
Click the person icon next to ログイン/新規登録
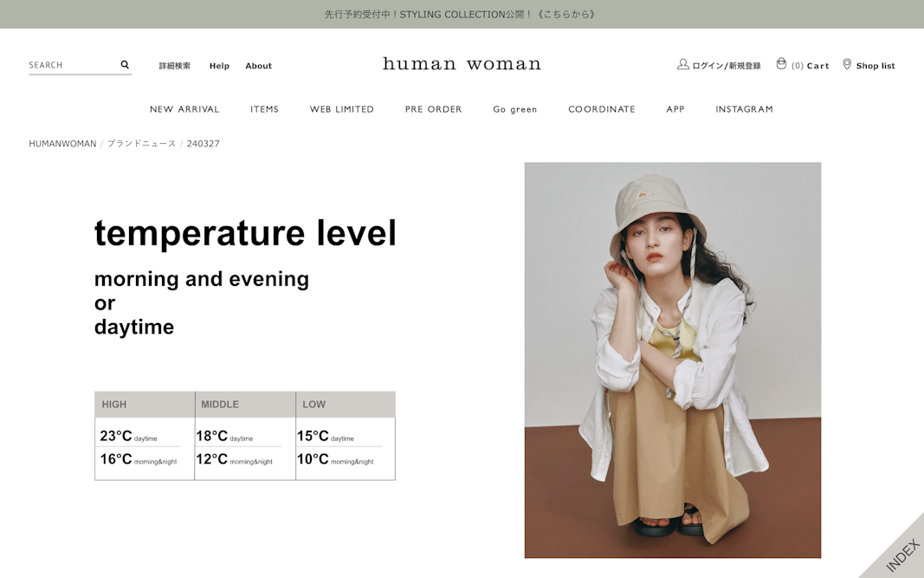(x=682, y=63)
